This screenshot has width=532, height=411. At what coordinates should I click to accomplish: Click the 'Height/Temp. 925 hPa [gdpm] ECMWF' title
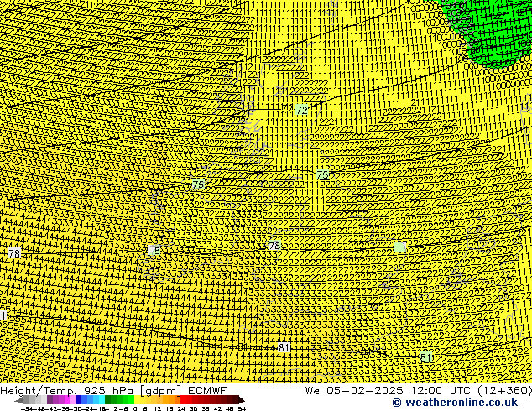[x=113, y=390]
